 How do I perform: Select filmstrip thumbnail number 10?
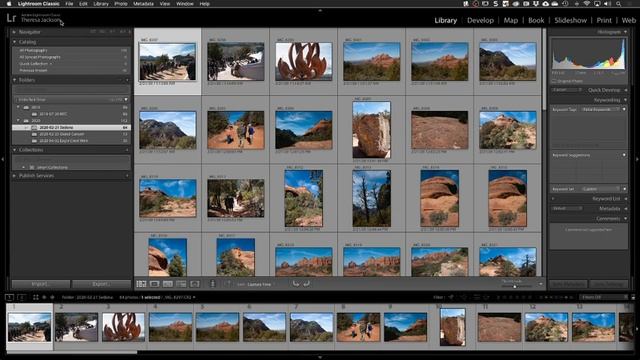(x=452, y=327)
